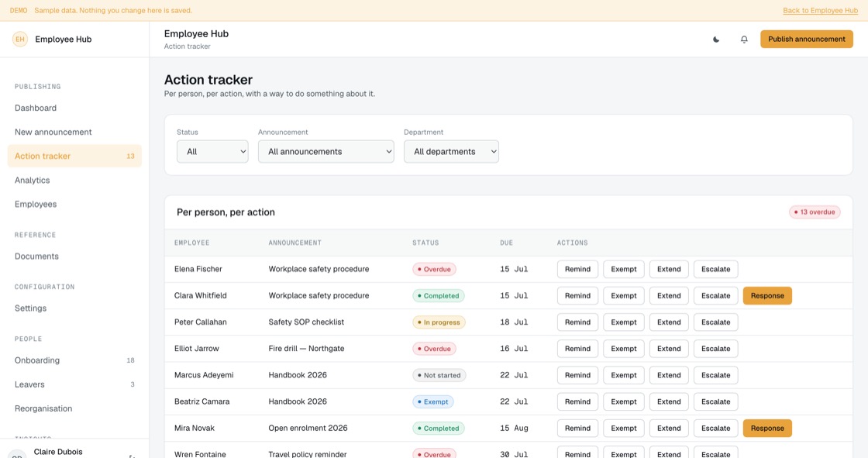
Task: View Clara Whitfield's Response
Action: tap(767, 296)
